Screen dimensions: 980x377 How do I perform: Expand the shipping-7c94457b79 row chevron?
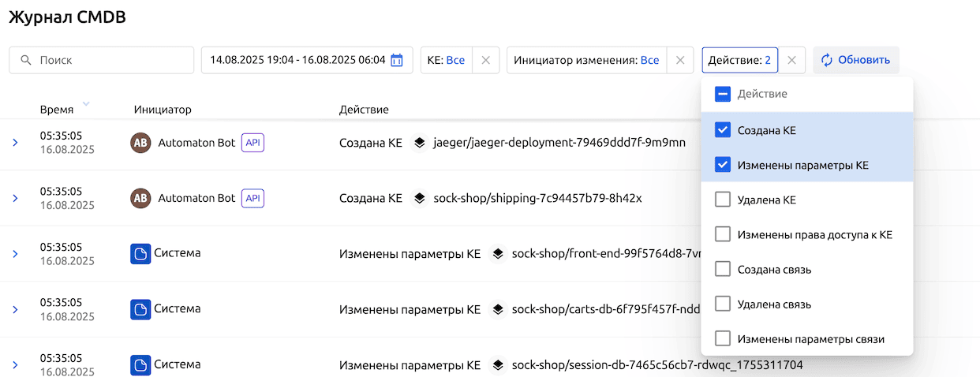point(15,198)
